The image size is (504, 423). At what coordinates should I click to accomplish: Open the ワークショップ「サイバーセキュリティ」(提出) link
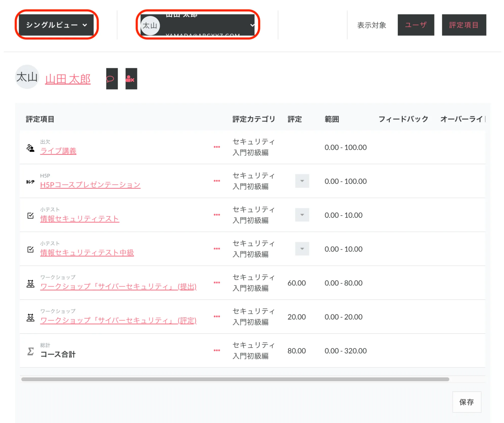pyautogui.click(x=118, y=286)
